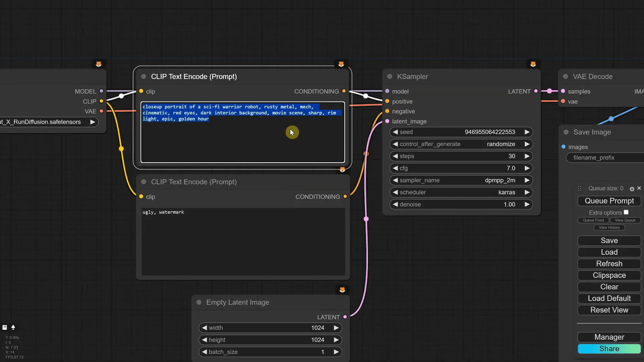
Task: Click the drag handle dots on queue panel
Action: pos(579,188)
